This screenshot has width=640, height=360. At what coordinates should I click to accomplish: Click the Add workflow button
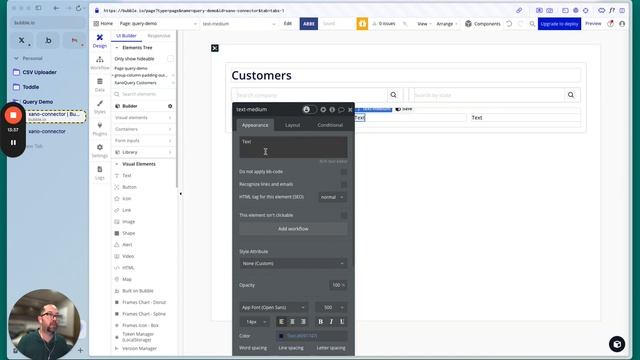click(293, 229)
